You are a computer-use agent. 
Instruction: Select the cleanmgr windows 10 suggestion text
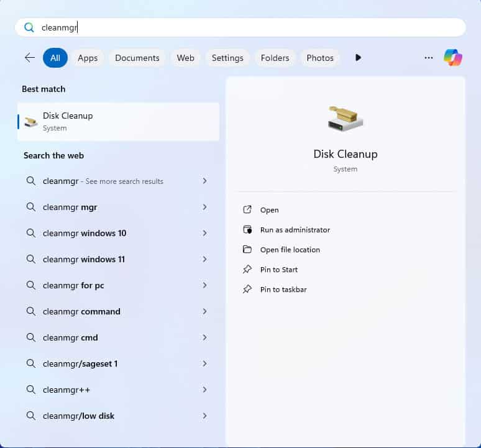click(x=85, y=234)
